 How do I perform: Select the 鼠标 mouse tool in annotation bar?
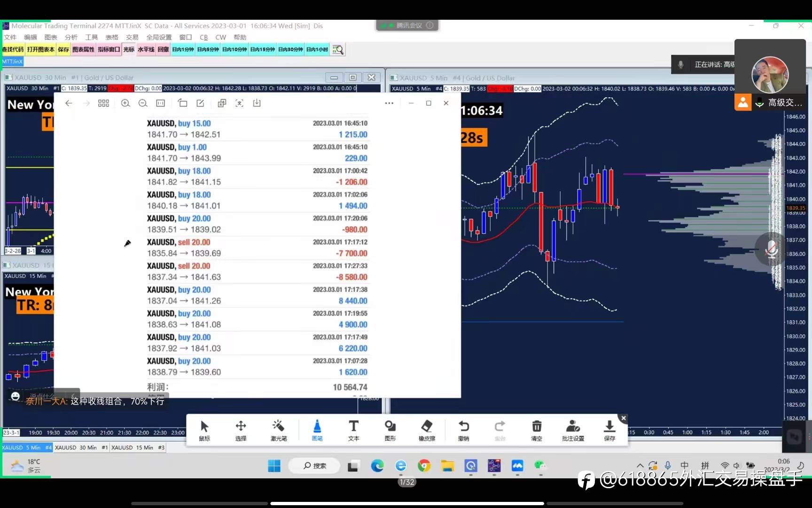204,430
